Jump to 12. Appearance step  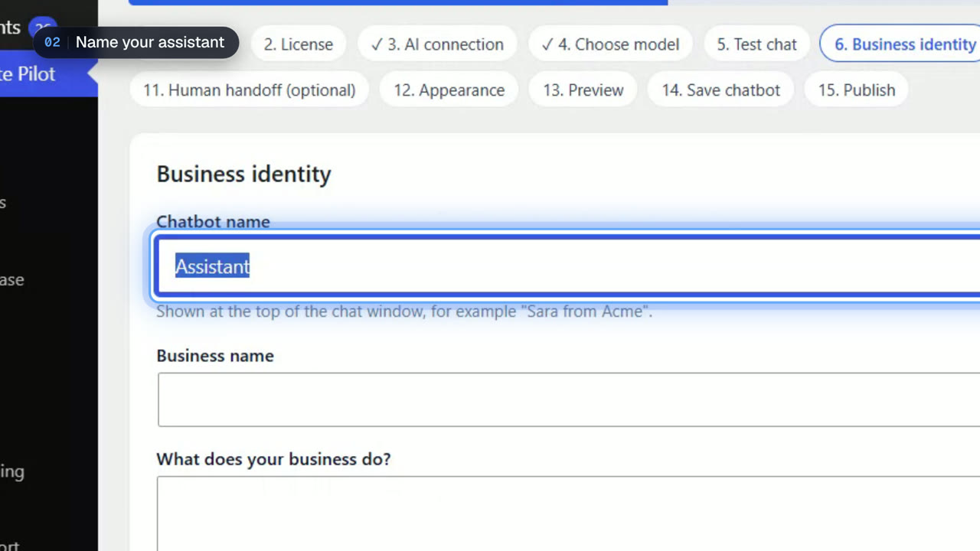click(449, 90)
